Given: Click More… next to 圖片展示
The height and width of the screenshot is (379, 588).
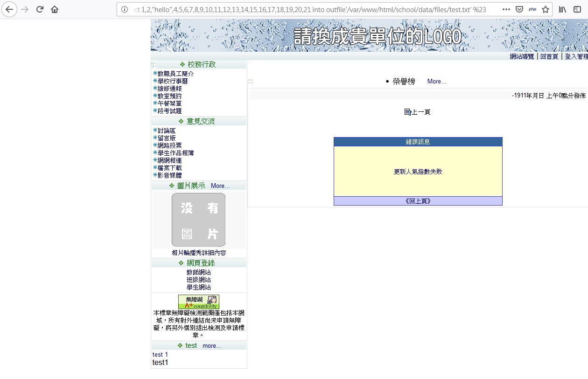Looking at the screenshot, I should 220,186.
